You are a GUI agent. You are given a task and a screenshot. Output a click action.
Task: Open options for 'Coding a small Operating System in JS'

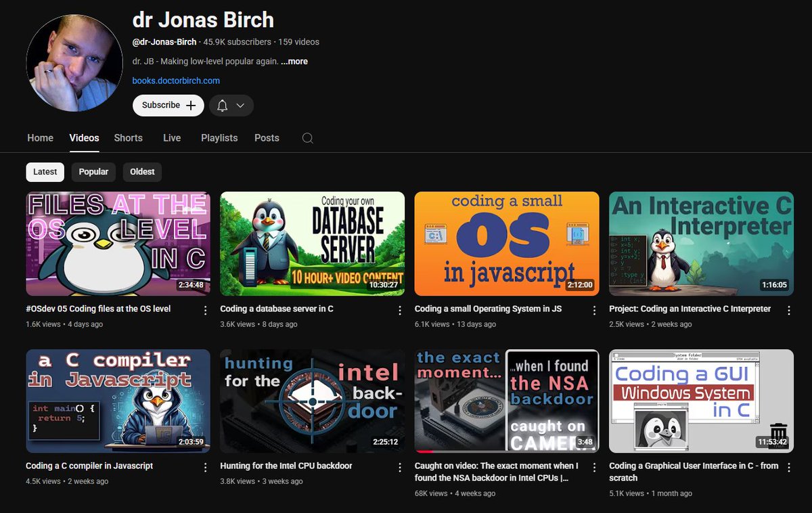tap(594, 310)
